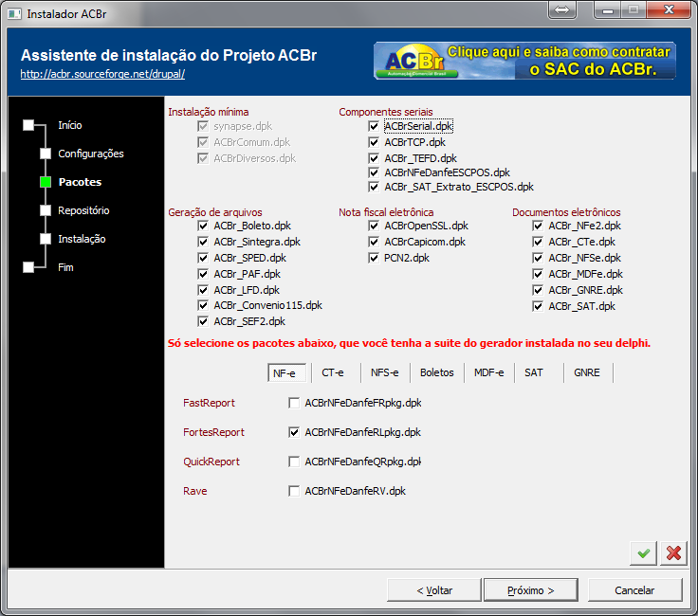Click the FastReport label
This screenshot has width=698, height=616.
pyautogui.click(x=209, y=403)
